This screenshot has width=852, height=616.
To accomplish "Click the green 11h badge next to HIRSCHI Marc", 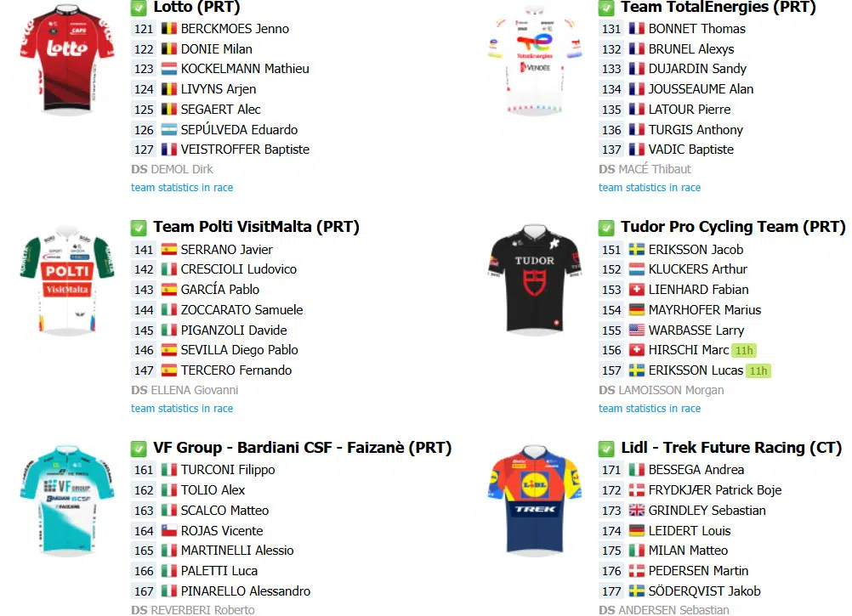I will pos(744,351).
